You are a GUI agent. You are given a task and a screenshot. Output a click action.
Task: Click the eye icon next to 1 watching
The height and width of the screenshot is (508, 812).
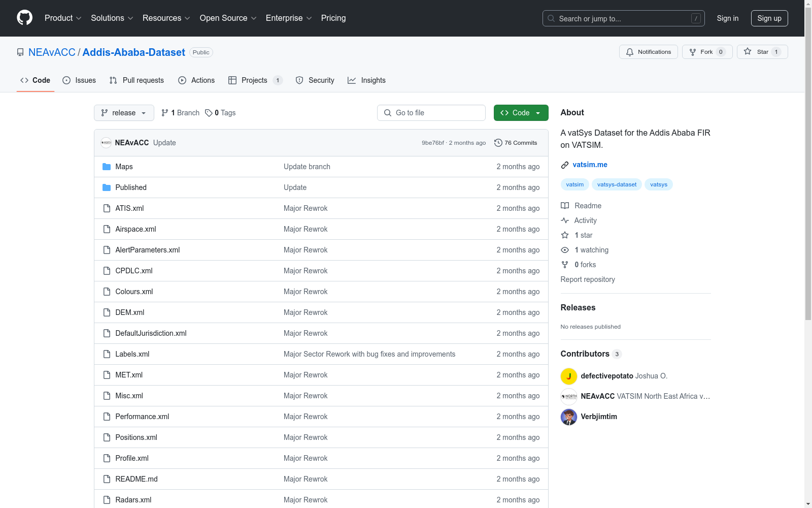565,250
